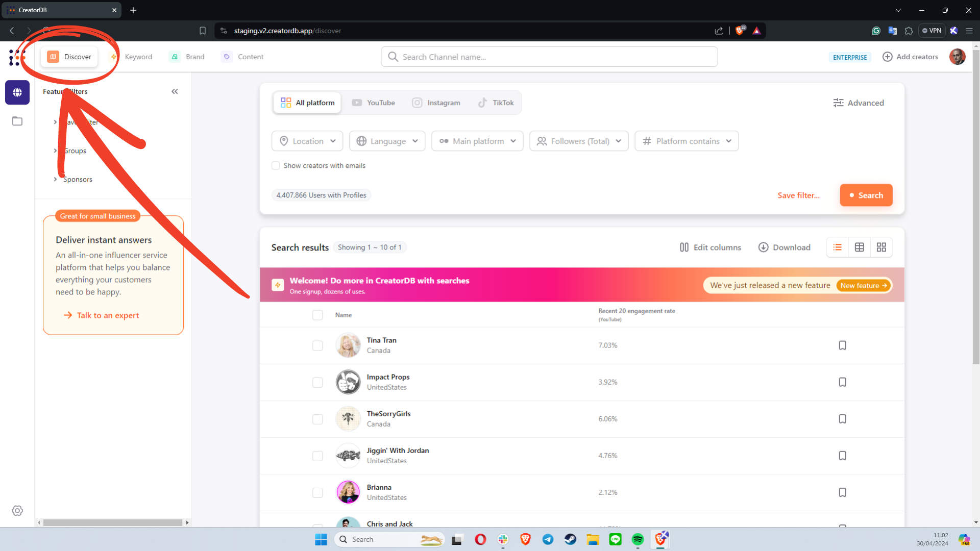Image resolution: width=980 pixels, height=551 pixels.
Task: Enable Show creators with emails checkbox
Action: [276, 165]
